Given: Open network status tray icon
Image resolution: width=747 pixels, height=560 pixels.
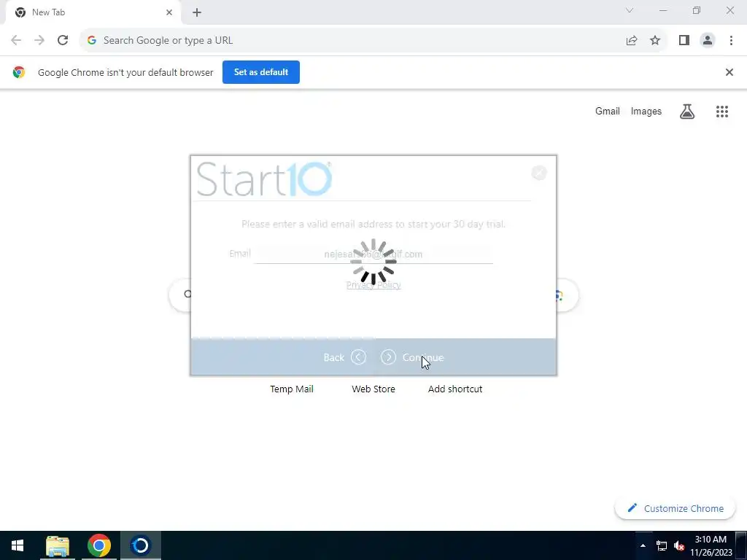Looking at the screenshot, I should 662,545.
